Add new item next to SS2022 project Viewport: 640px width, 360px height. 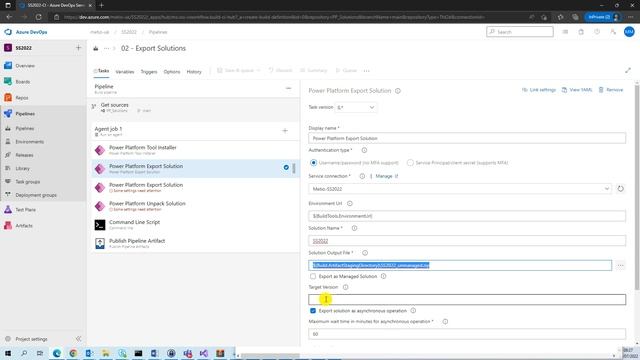click(x=78, y=48)
